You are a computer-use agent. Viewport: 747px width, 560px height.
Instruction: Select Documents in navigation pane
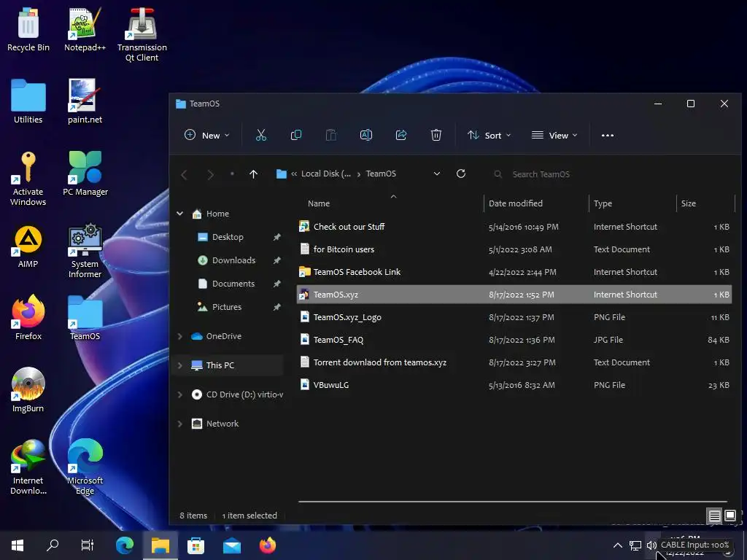(233, 284)
